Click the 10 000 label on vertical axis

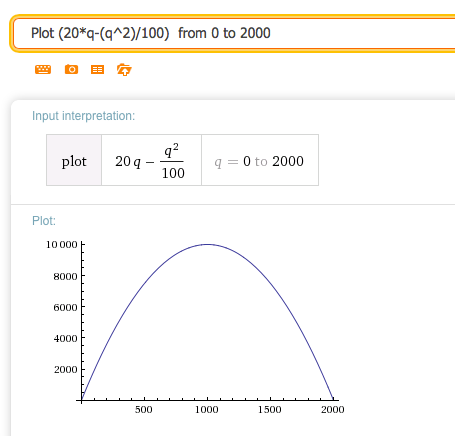[x=62, y=245]
